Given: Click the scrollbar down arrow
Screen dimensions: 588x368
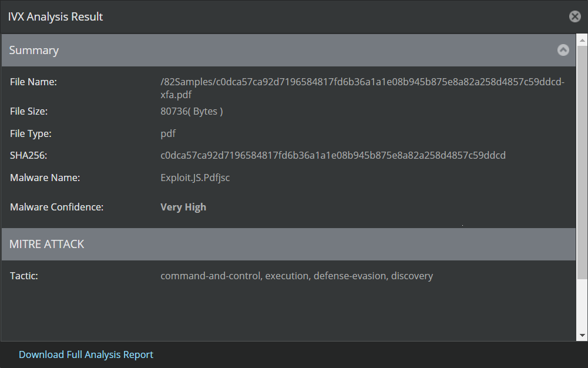Looking at the screenshot, I should click(x=582, y=335).
